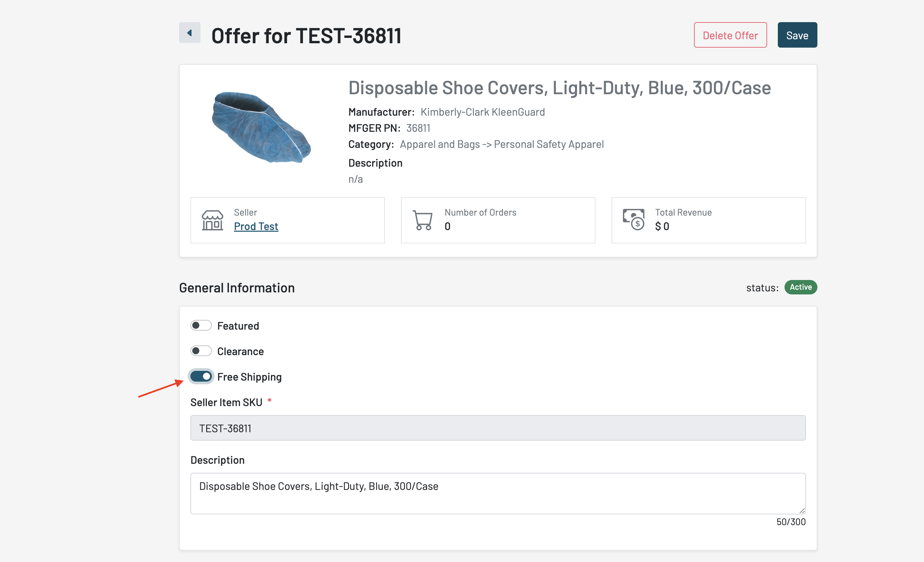Click the product title heading
Screen dimensions: 924x562
[559, 88]
